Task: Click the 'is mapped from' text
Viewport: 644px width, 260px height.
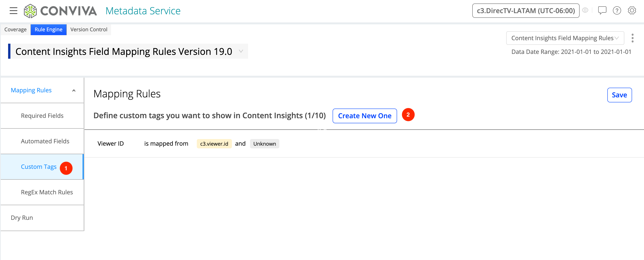Action: click(x=166, y=144)
